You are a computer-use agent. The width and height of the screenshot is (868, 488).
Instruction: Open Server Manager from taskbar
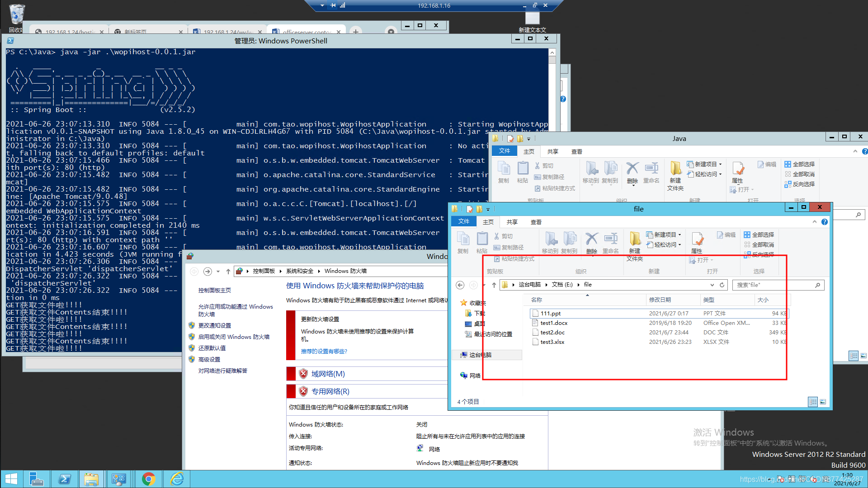(36, 479)
